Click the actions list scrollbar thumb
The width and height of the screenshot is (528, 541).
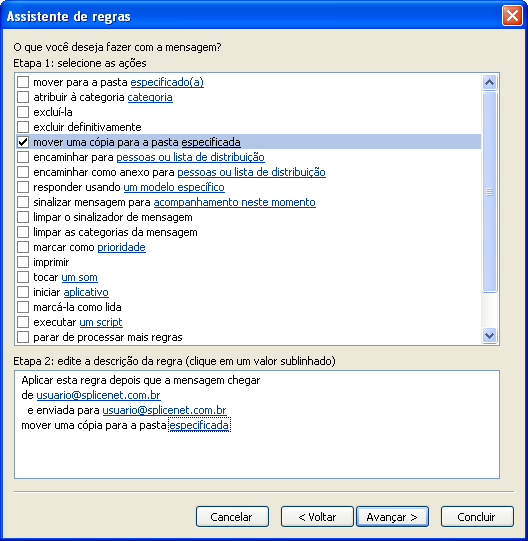[489, 192]
